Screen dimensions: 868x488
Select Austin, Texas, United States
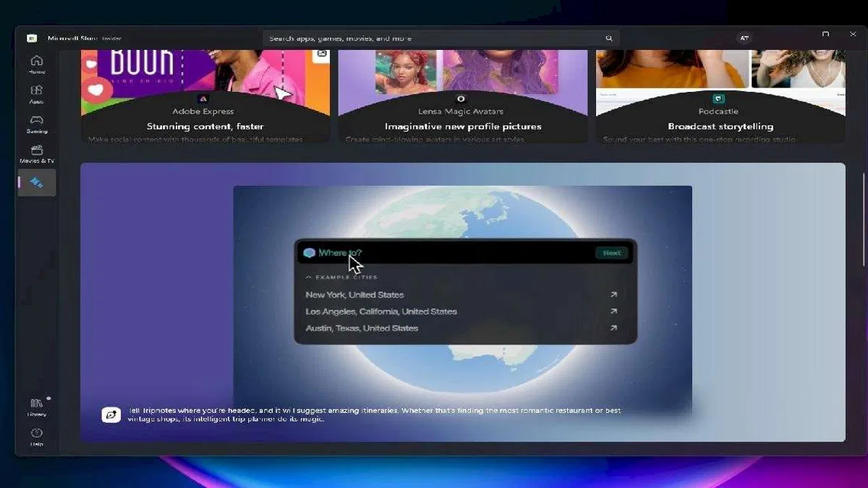tap(362, 328)
